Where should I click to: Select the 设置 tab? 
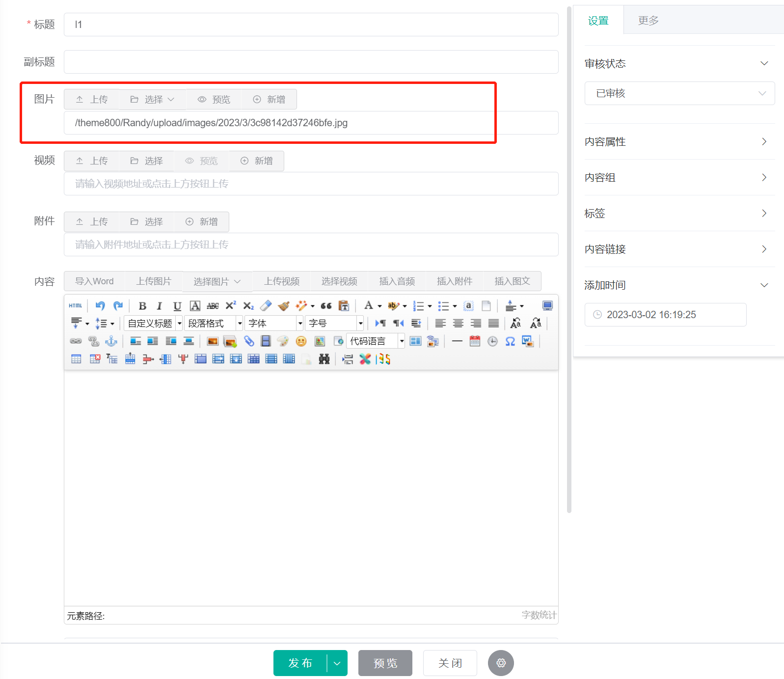(x=598, y=21)
